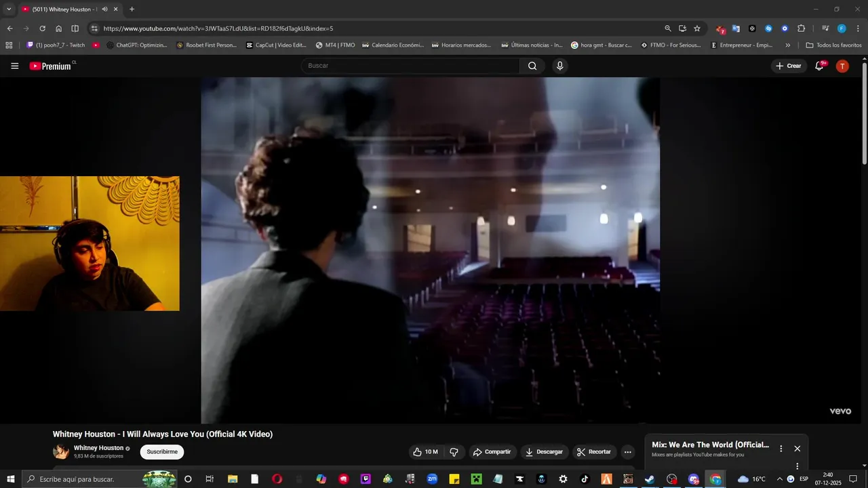This screenshot has height=488, width=868.
Task: Open pooh7_7 Twitch bookmark
Action: pyautogui.click(x=56, y=45)
